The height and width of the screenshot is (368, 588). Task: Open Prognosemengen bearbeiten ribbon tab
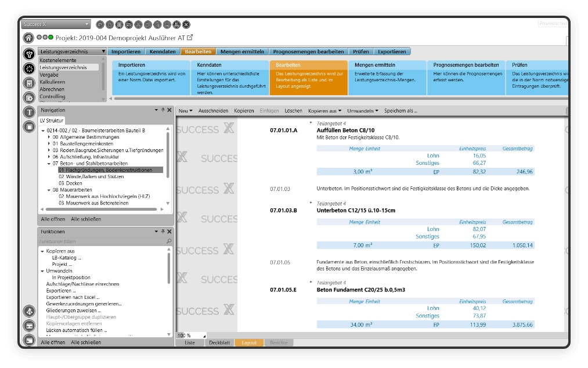pyautogui.click(x=308, y=52)
